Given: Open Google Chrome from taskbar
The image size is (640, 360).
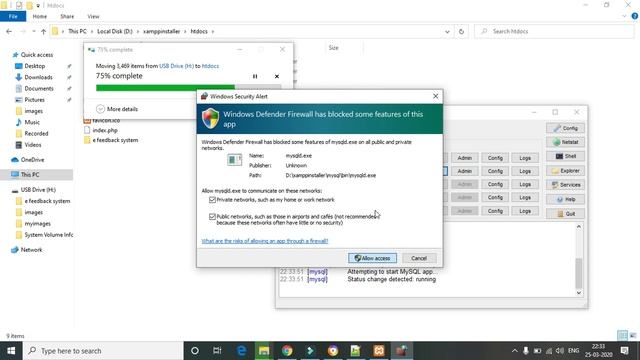Looking at the screenshot, I should [287, 351].
